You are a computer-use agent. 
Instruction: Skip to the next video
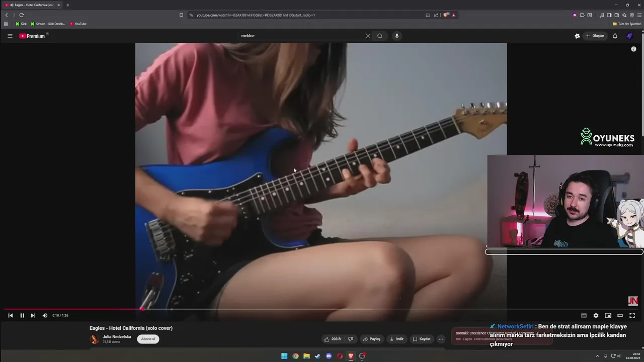tap(33, 315)
